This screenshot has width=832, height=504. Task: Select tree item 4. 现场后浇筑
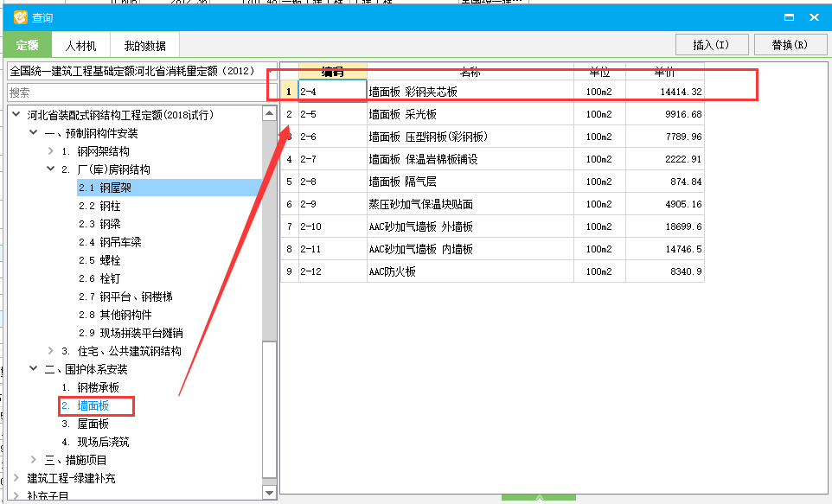coord(95,442)
